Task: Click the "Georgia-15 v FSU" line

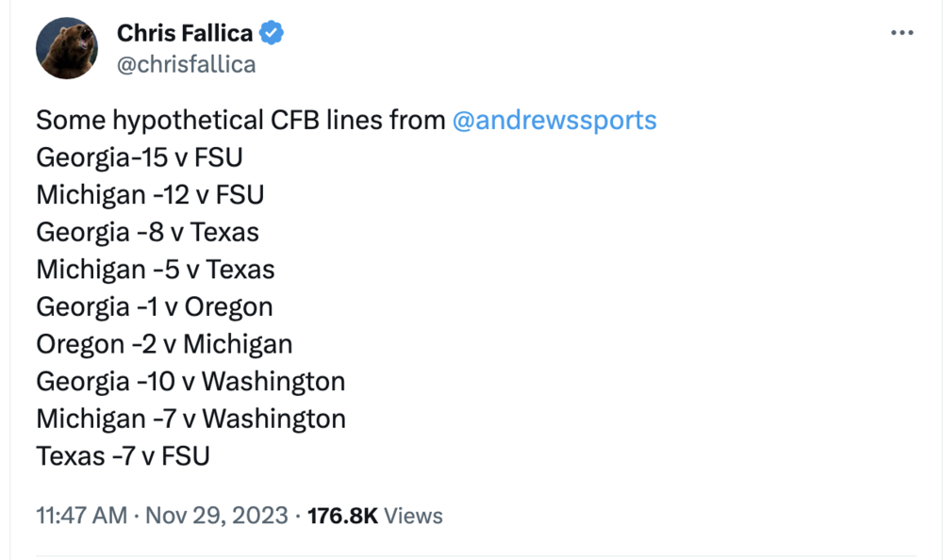Action: pyautogui.click(x=140, y=157)
